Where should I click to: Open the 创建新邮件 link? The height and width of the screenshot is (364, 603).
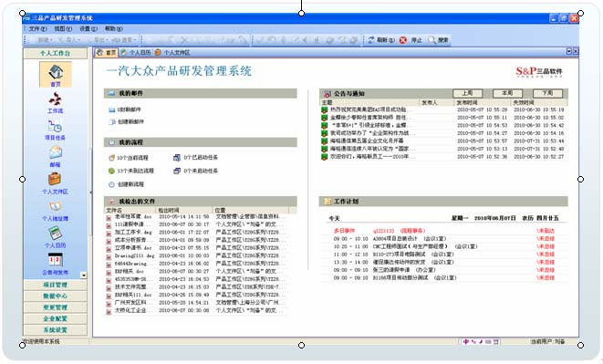coord(127,122)
